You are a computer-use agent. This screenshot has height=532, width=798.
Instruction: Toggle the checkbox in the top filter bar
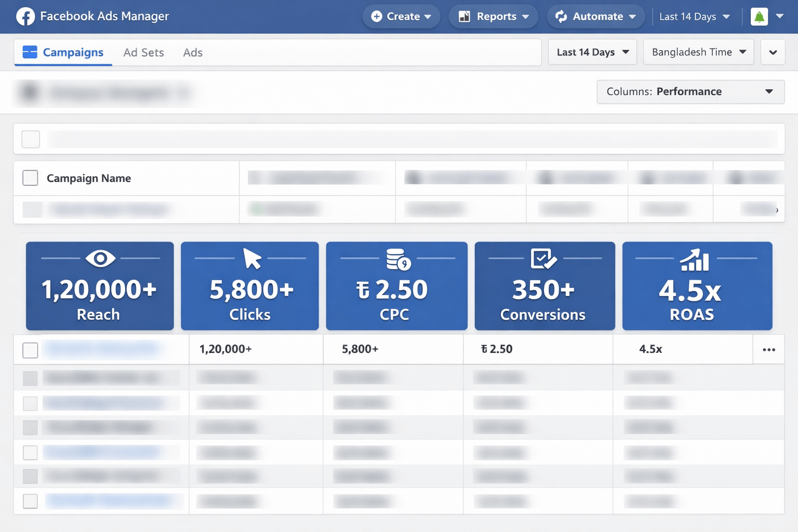point(31,139)
